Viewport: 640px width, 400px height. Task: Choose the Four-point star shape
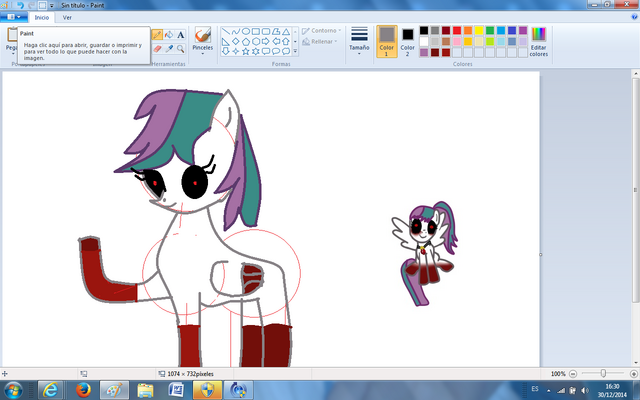[236, 51]
